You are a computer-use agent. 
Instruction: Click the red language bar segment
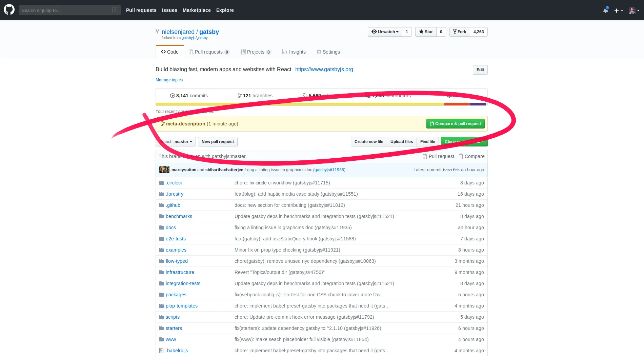click(457, 104)
